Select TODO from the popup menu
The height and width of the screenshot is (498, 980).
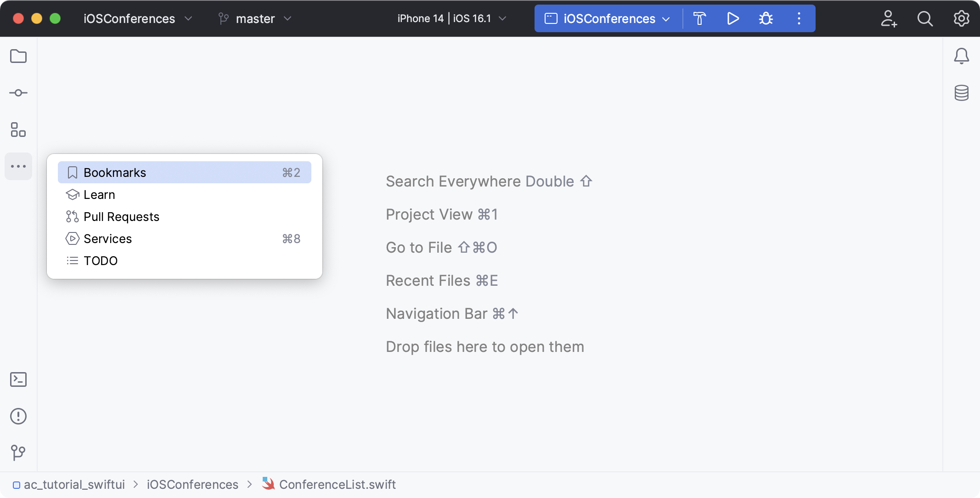185,260
